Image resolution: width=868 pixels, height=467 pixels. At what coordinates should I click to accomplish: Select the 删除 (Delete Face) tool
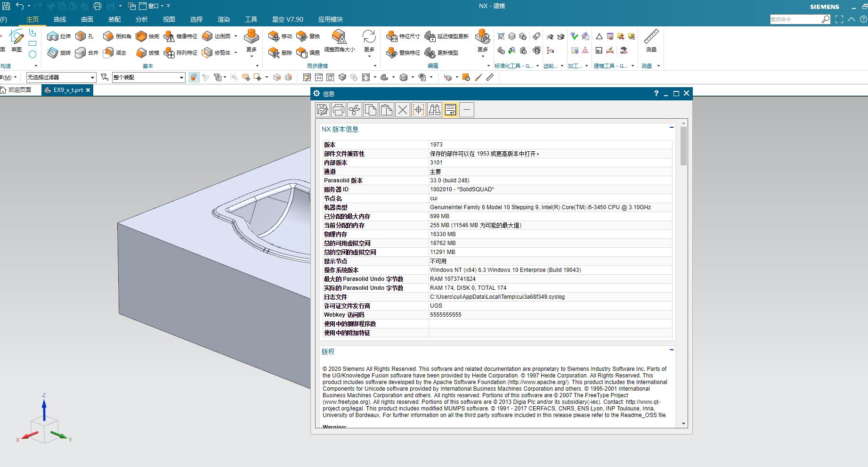pyautogui.click(x=280, y=53)
